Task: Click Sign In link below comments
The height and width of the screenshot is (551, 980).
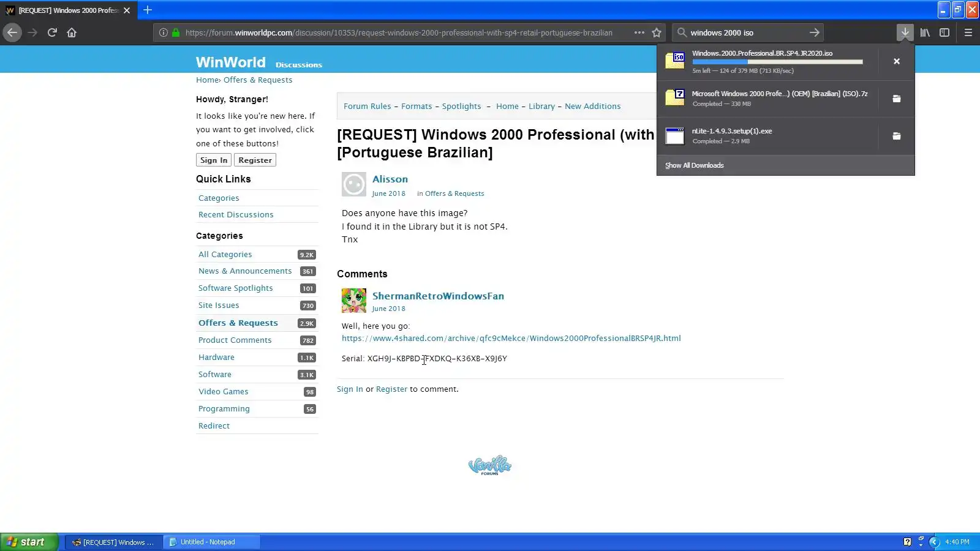Action: 350,389
